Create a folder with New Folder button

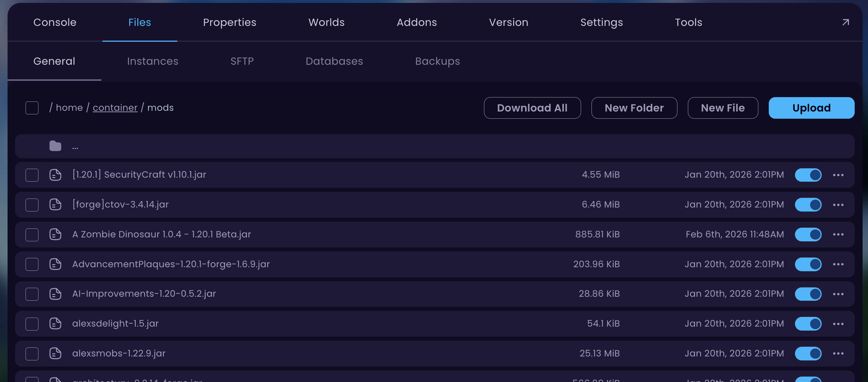tap(634, 108)
